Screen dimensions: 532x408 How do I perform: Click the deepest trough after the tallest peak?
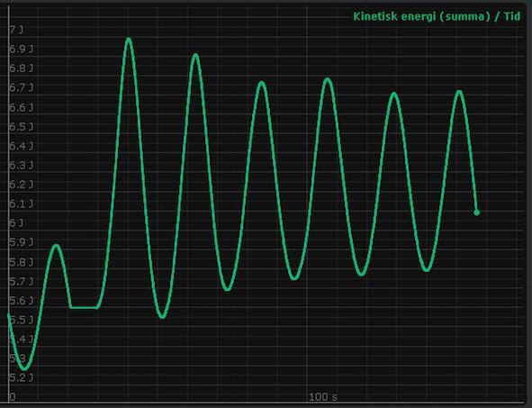click(163, 316)
